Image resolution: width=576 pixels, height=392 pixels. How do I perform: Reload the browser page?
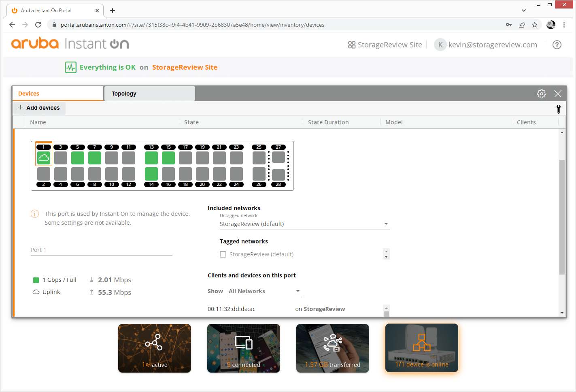point(38,25)
